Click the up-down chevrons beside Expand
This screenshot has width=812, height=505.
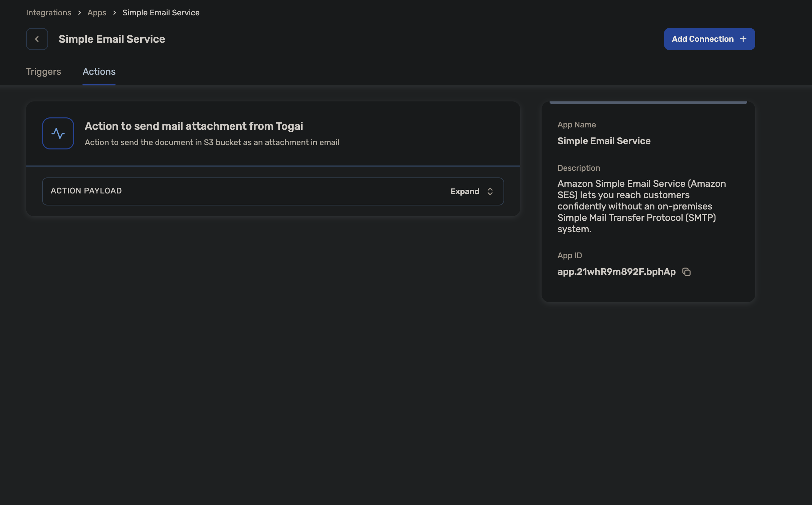coord(490,191)
